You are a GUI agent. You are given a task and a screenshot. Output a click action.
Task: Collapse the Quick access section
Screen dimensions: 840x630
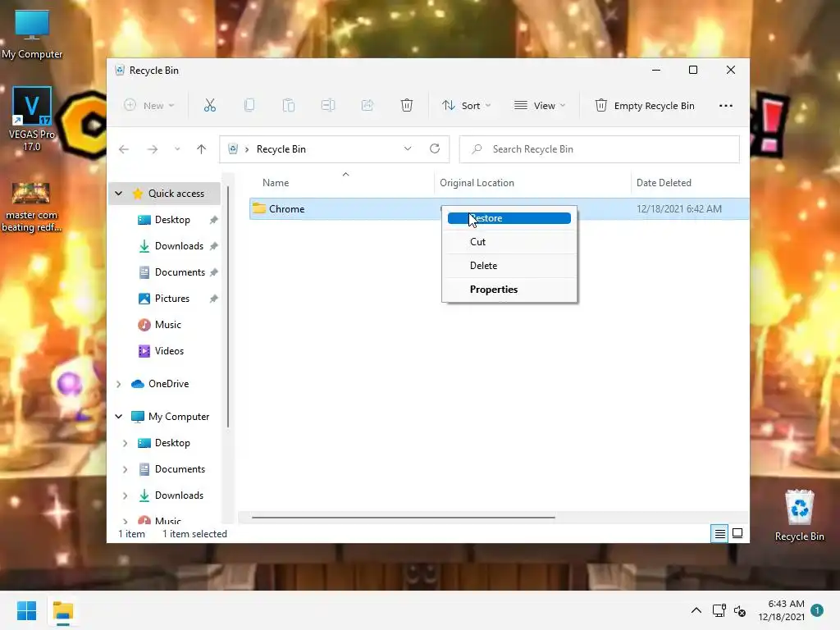click(x=119, y=194)
